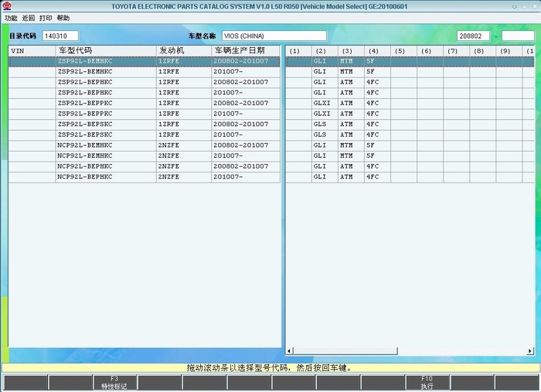Open the 返回 menu
This screenshot has height=392, width=541.
(29, 18)
